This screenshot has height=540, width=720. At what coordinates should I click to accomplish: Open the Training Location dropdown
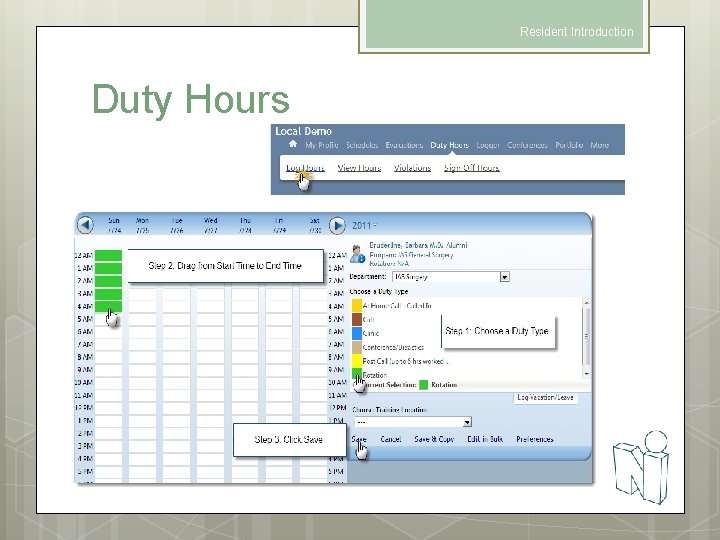(x=413, y=422)
